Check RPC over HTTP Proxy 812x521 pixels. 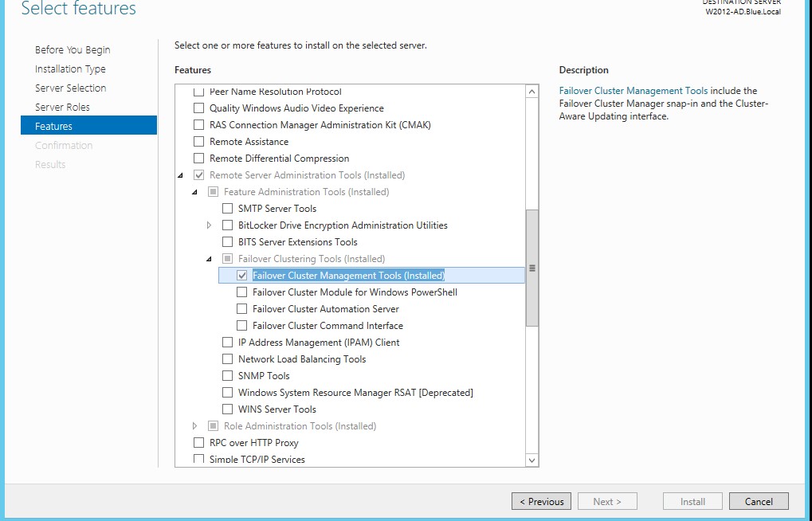(x=198, y=442)
